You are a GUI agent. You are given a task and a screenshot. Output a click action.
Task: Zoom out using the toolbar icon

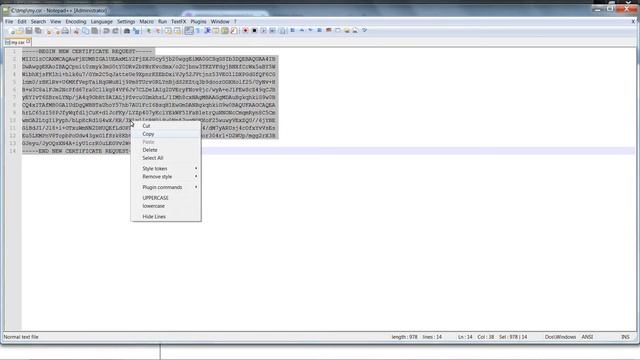tap(158, 31)
